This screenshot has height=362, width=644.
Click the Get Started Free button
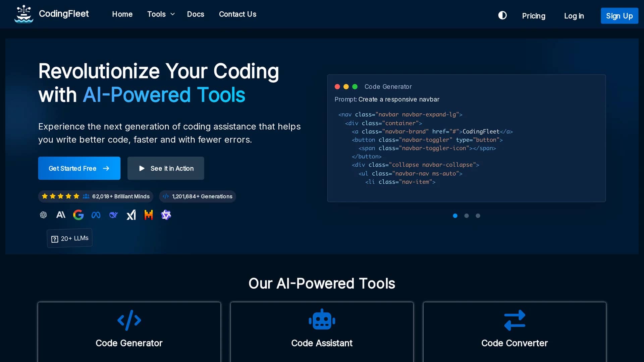(79, 168)
